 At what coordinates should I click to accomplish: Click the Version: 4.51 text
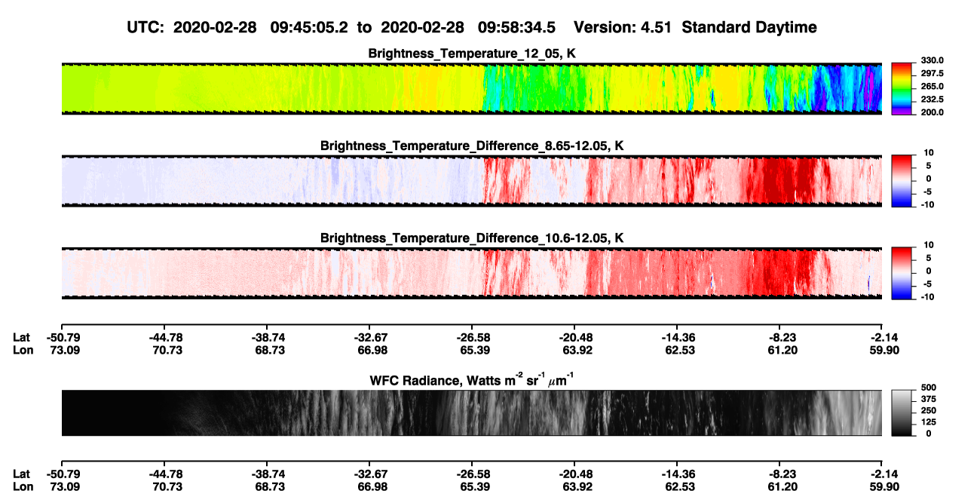click(623, 28)
